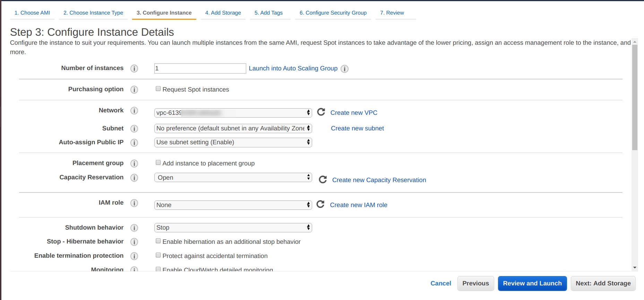
Task: Open the Shutdown behavior dropdown
Action: [233, 228]
